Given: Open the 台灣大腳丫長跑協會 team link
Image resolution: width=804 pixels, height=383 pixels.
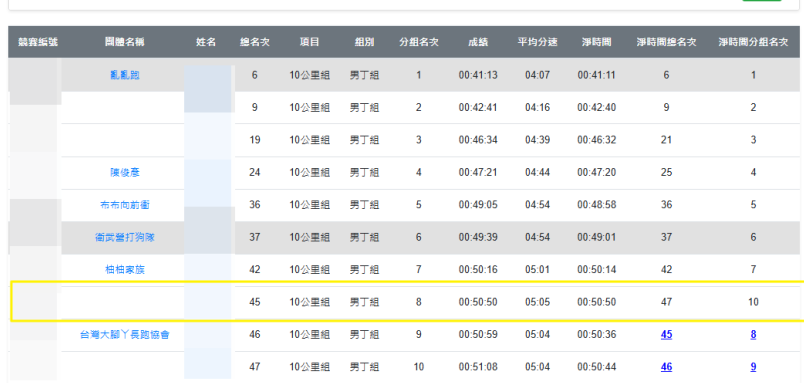Looking at the screenshot, I should tap(125, 334).
